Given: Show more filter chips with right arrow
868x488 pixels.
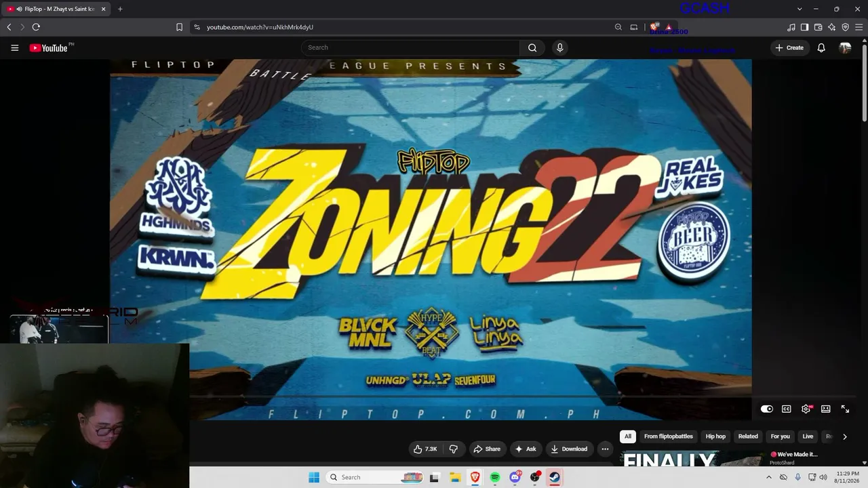Looking at the screenshot, I should [x=844, y=436].
